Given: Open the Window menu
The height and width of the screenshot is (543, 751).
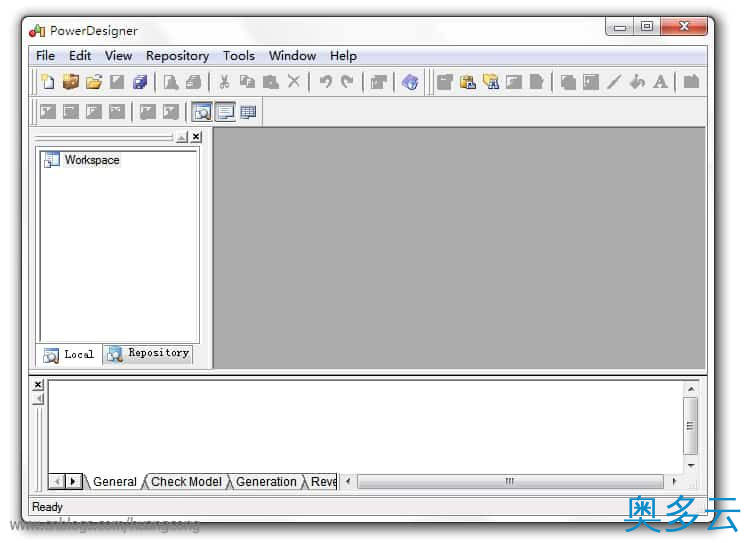Looking at the screenshot, I should click(x=292, y=56).
